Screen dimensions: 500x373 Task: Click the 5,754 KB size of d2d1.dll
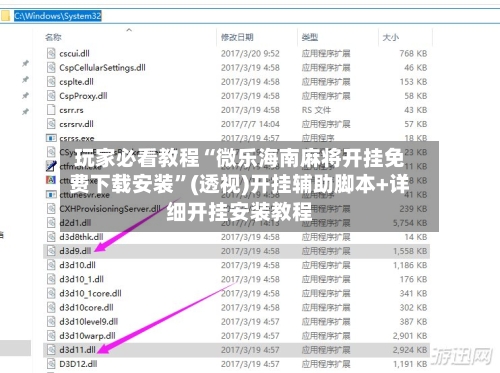tap(410, 223)
